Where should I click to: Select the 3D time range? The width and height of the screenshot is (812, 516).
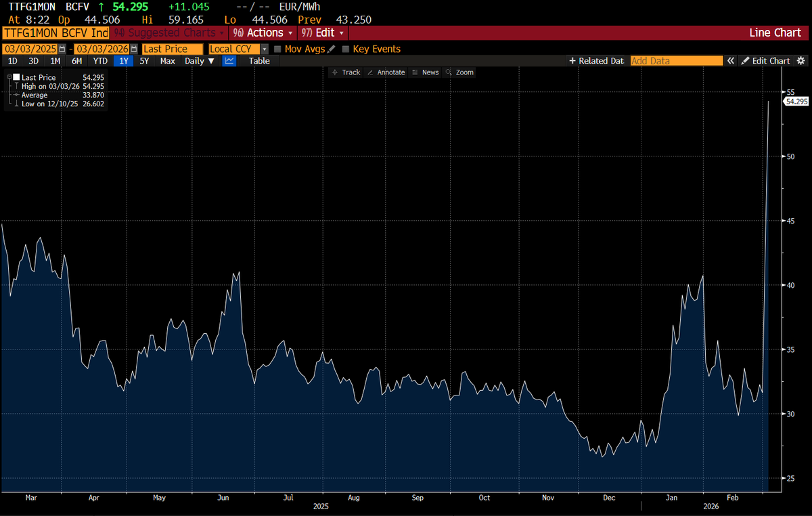pyautogui.click(x=33, y=61)
